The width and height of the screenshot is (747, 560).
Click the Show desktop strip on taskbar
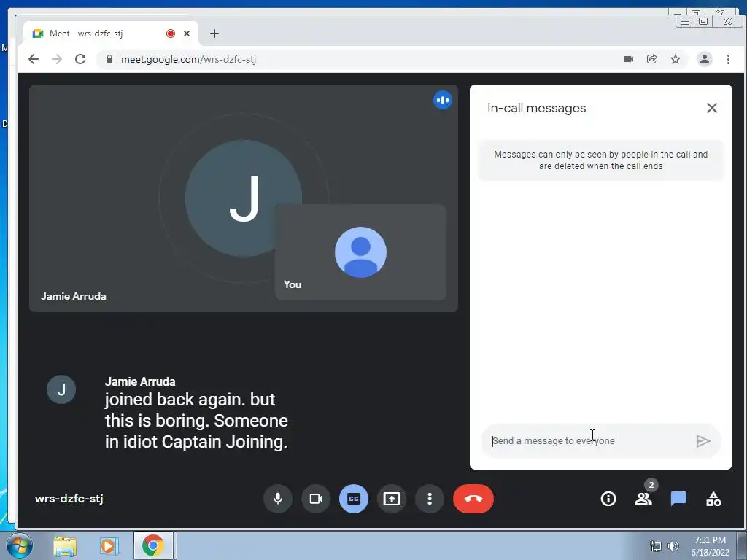coord(742,545)
